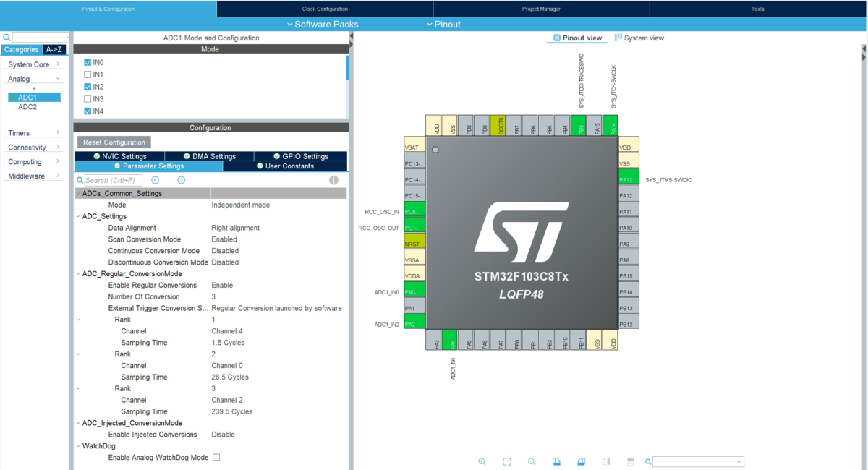This screenshot has height=470, width=868.
Task: Select pin PB3 on chip top
Action: tap(578, 125)
